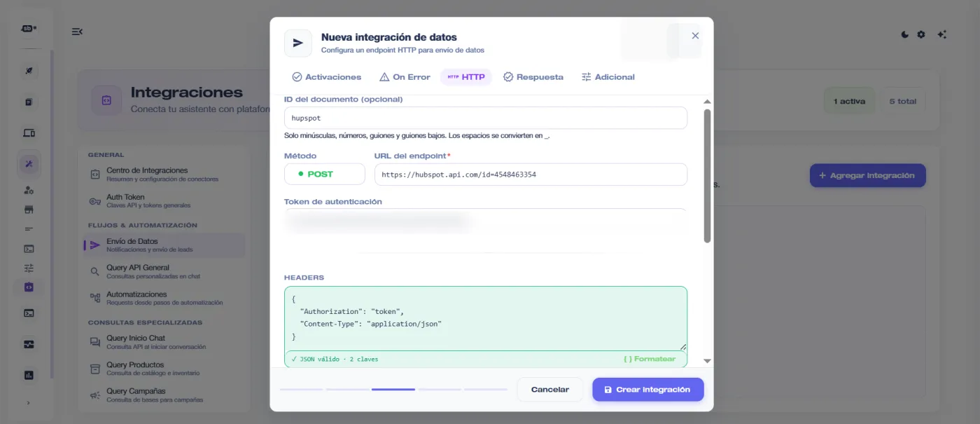Click the highlighted integrations icon in left rail
The width and height of the screenshot is (980, 424).
point(29,287)
